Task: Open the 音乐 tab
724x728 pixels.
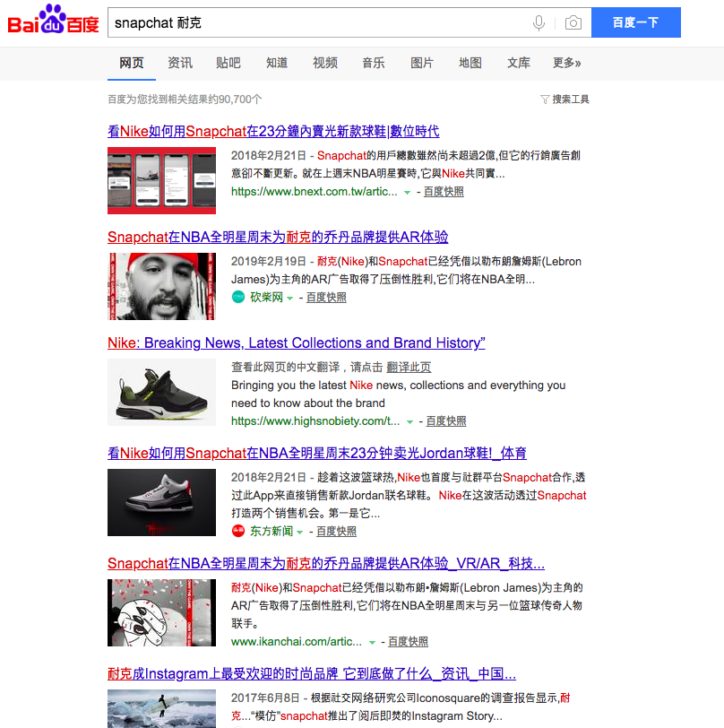Action: pyautogui.click(x=374, y=63)
